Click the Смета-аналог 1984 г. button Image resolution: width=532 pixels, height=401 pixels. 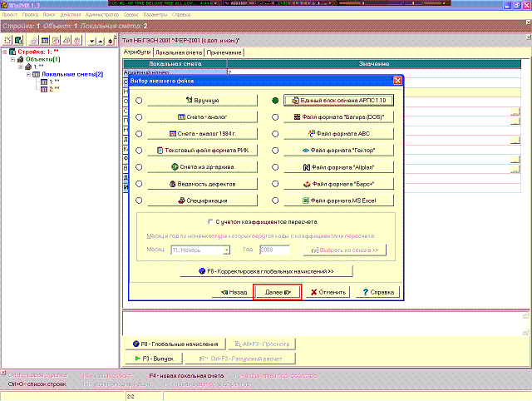[x=202, y=134]
